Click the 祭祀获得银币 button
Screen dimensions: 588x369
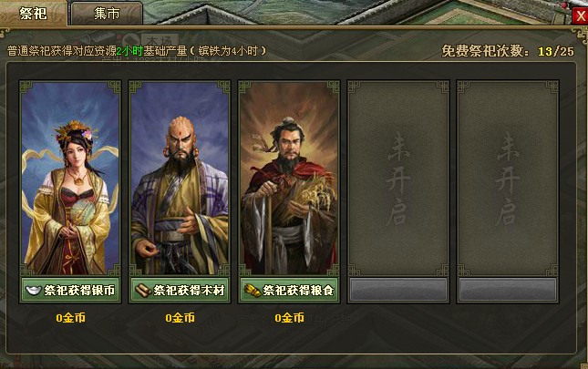[70, 290]
